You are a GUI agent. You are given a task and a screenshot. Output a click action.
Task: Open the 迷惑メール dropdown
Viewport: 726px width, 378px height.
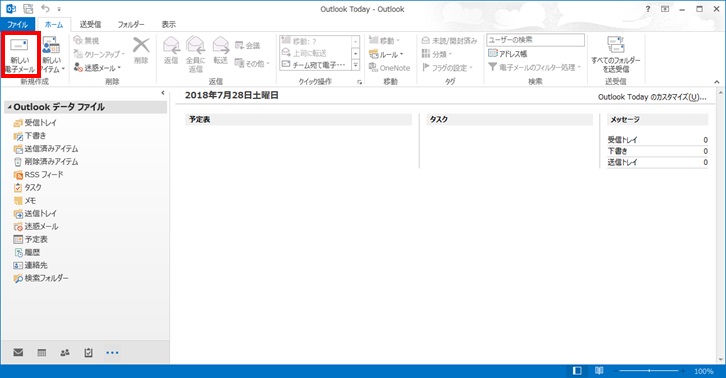coord(98,68)
